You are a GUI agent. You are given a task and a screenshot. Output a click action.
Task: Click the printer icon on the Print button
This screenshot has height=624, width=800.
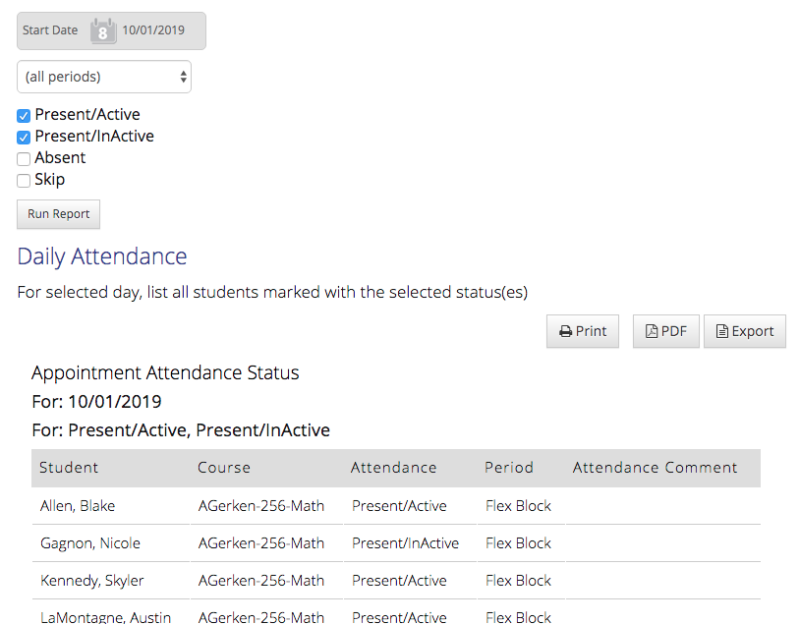point(564,331)
